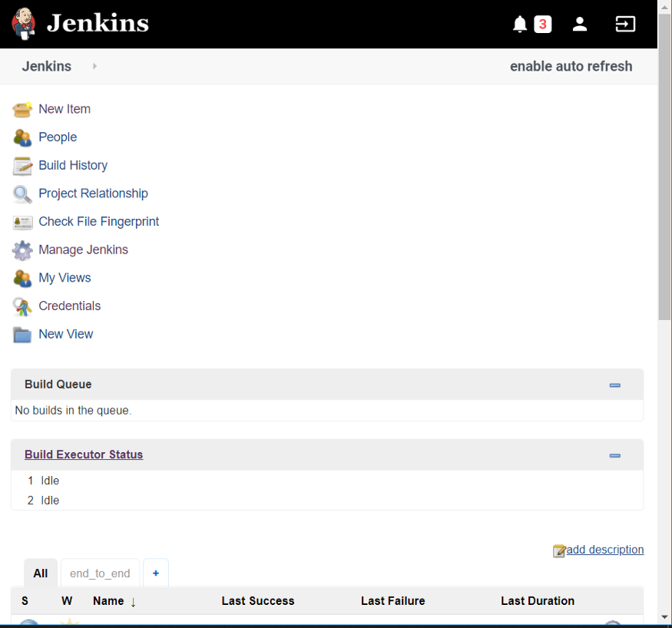Click the user profile icon

click(x=580, y=24)
